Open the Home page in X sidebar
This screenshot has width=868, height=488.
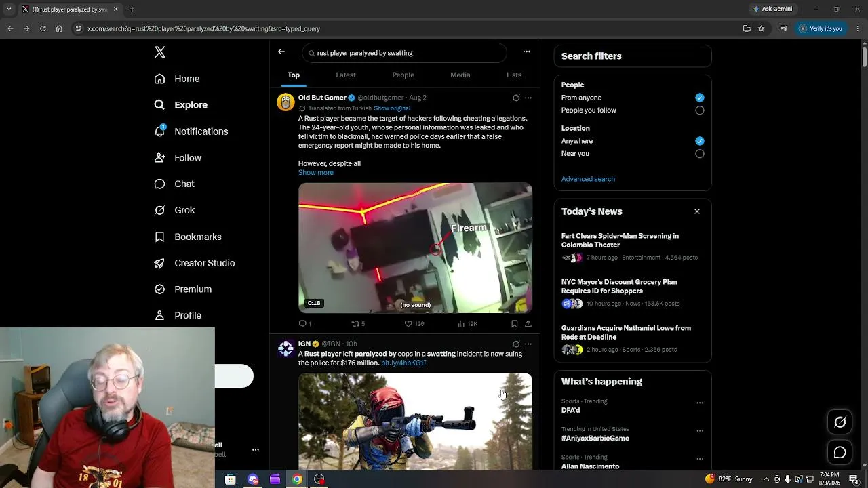[x=177, y=79]
